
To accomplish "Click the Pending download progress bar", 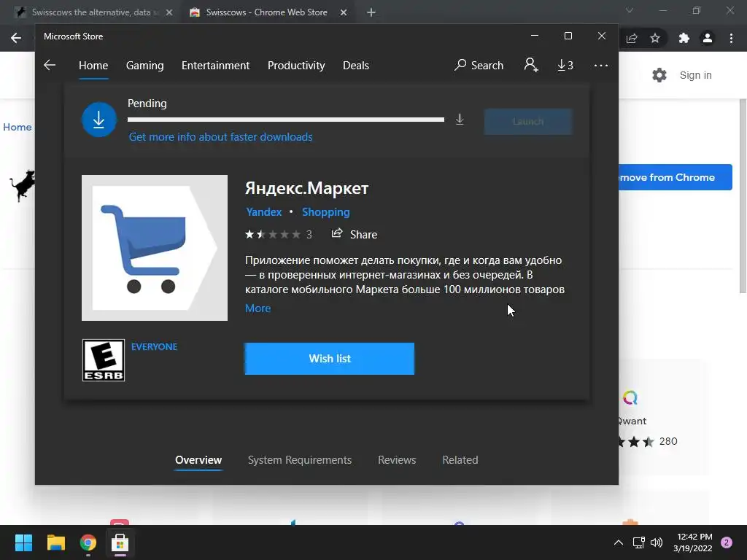I will (x=286, y=120).
